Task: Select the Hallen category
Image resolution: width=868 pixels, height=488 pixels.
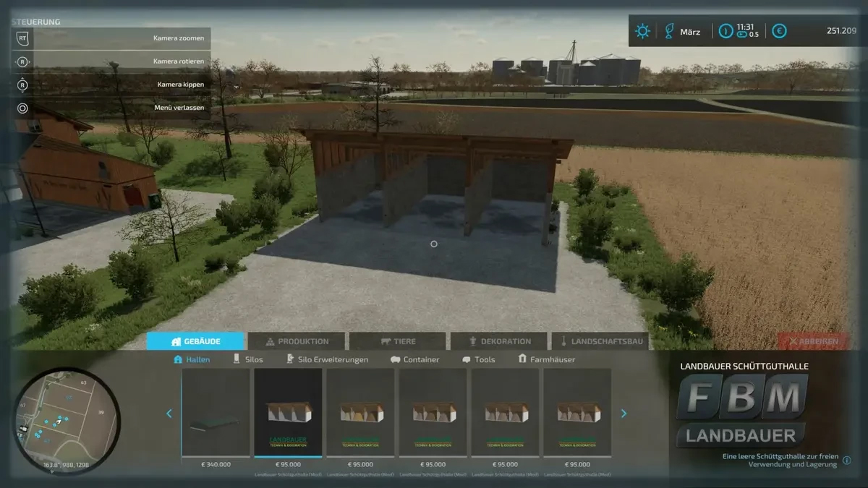Action: point(192,359)
